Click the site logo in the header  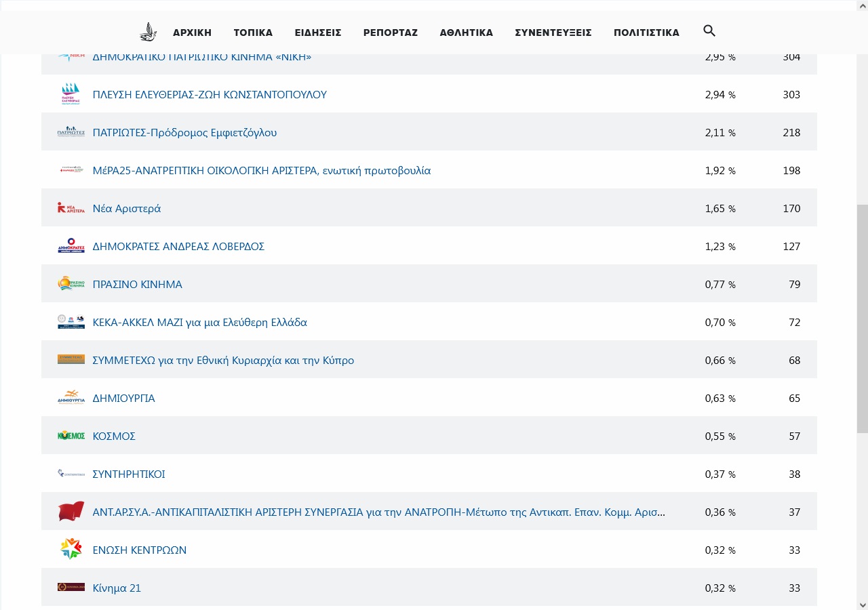(x=148, y=32)
